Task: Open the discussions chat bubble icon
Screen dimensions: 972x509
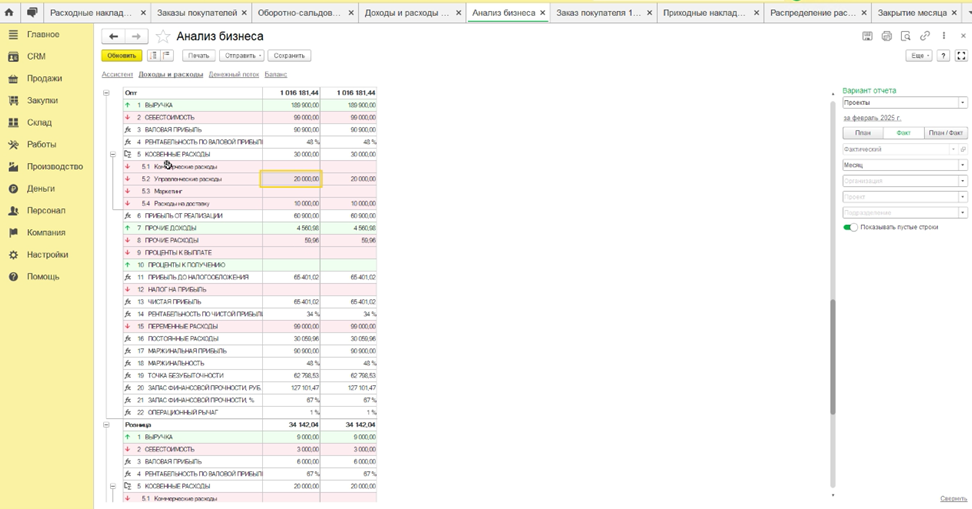Action: coord(32,12)
